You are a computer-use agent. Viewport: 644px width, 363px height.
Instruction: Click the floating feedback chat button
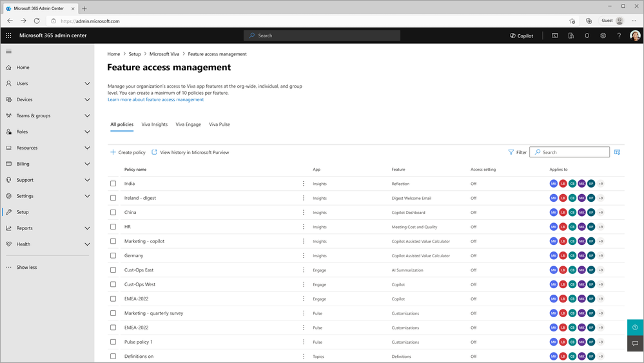pos(635,343)
